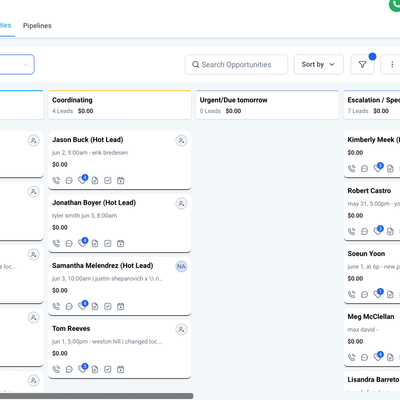Click the Search Opportunities field
400x400 pixels.
pyautogui.click(x=236, y=64)
